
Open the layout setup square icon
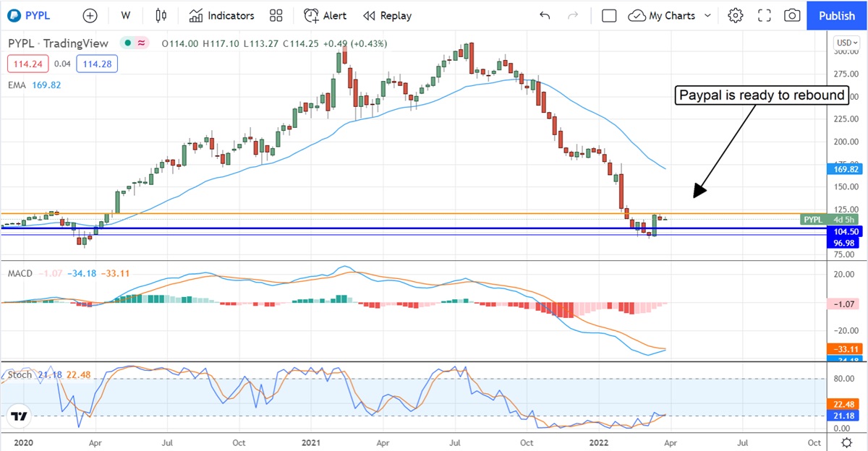[x=609, y=15]
